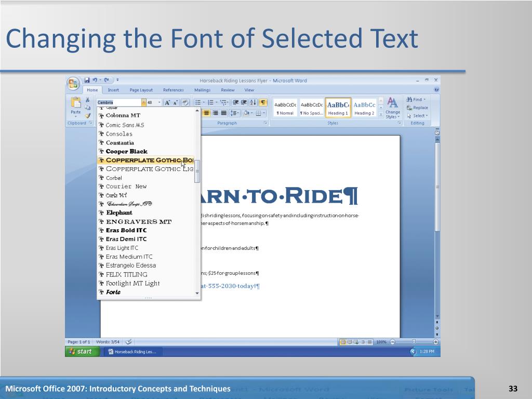Go to the Mailings tab
This screenshot has width=532, height=399.
click(x=203, y=90)
